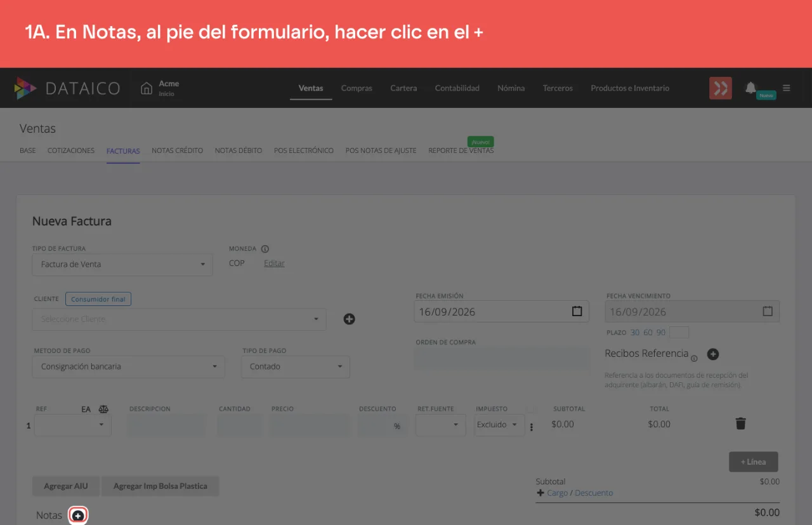Open the Metodo de Pago dropdown
Screen dimensions: 812x525
[129, 366]
